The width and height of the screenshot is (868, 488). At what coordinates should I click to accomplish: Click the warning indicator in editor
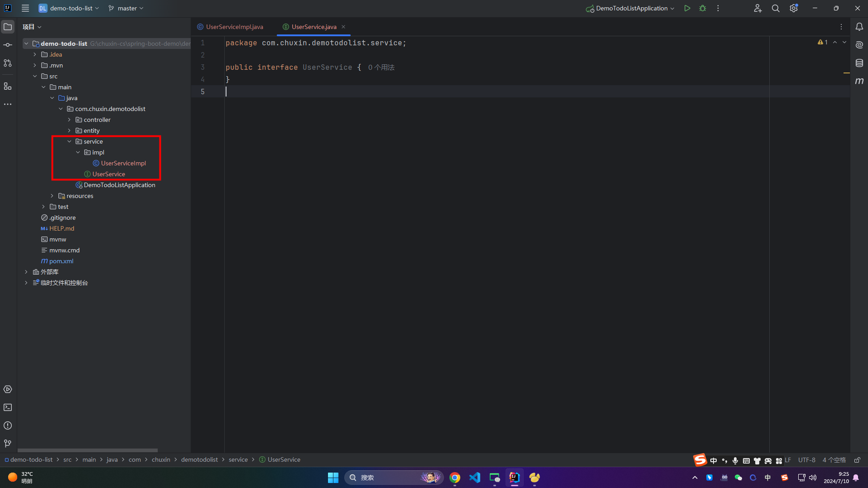click(823, 42)
